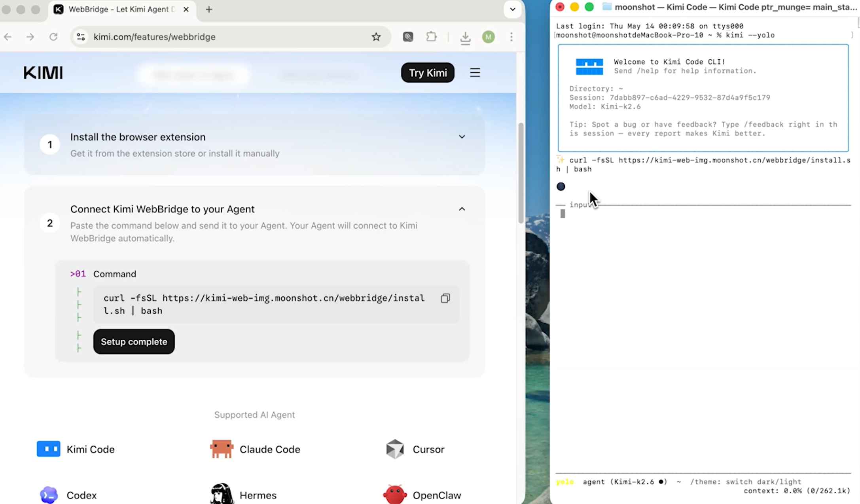
Task: Bookmark this page with the star icon
Action: point(376,37)
